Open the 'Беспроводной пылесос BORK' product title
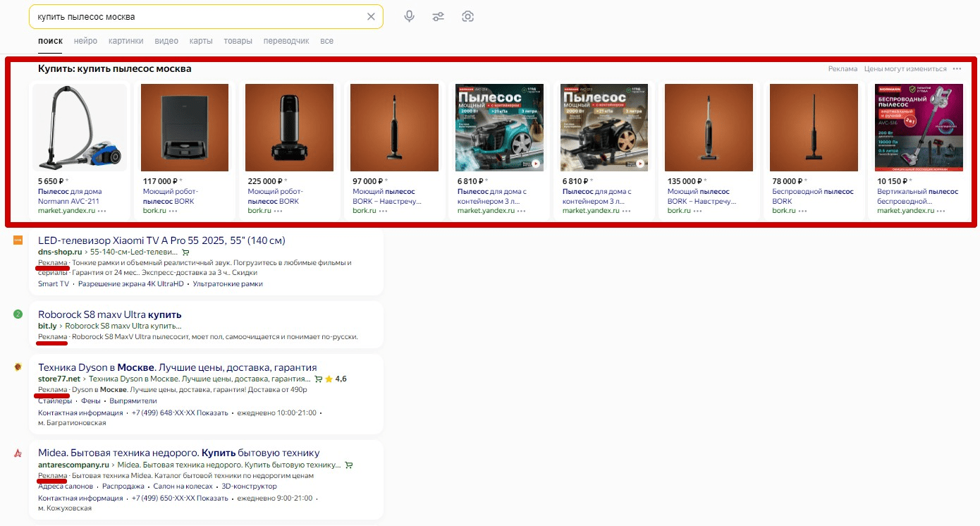This screenshot has height=526, width=980. point(814,196)
